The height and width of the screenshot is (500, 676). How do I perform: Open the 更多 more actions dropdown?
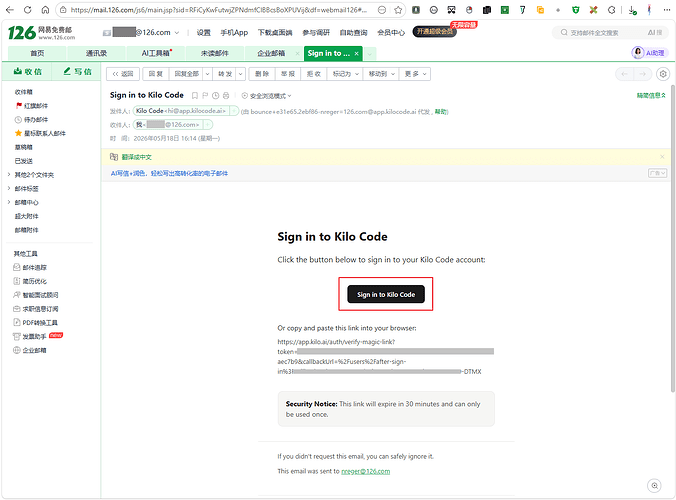[x=415, y=74]
